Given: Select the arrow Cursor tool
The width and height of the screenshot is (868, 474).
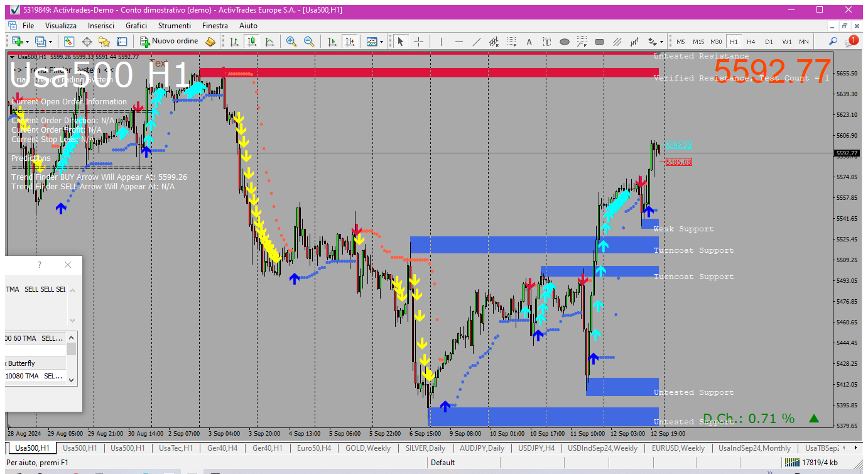Looking at the screenshot, I should tap(401, 41).
